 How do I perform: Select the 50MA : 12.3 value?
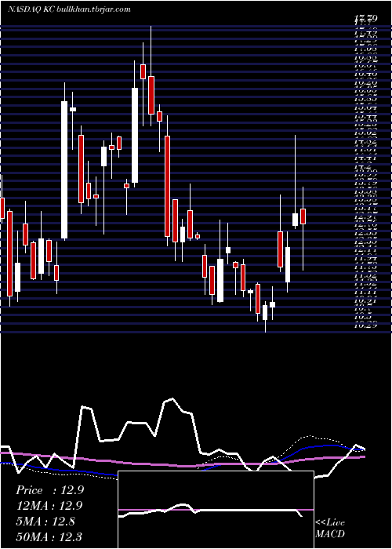click(49, 536)
